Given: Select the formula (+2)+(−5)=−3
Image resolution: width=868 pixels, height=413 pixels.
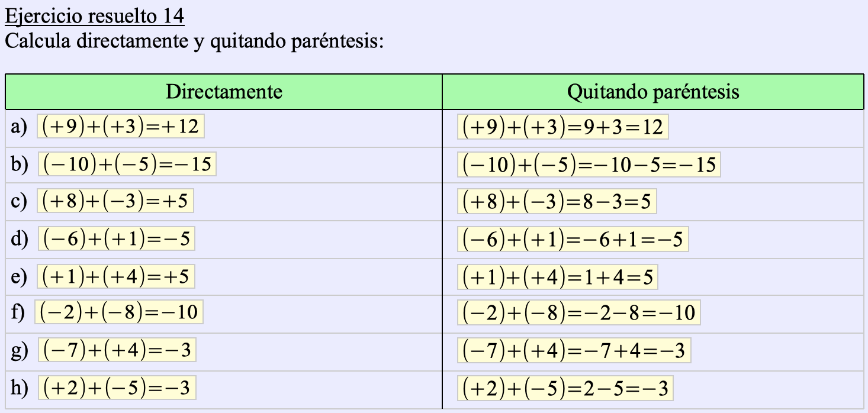Looking at the screenshot, I should 117,388.
